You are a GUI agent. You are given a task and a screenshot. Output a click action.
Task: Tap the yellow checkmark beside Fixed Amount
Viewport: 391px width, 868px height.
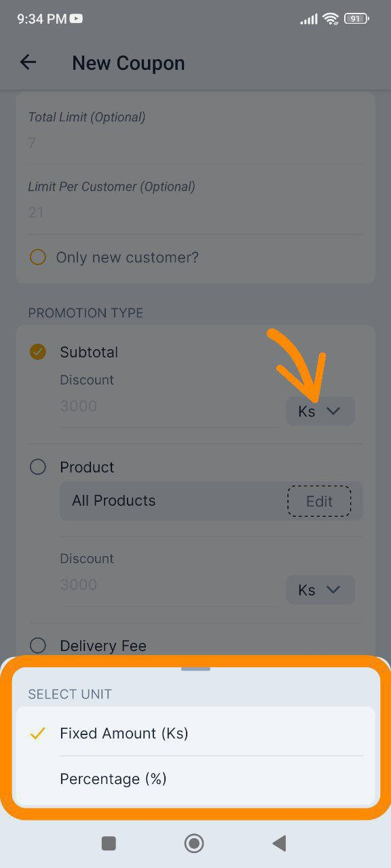tap(38, 733)
